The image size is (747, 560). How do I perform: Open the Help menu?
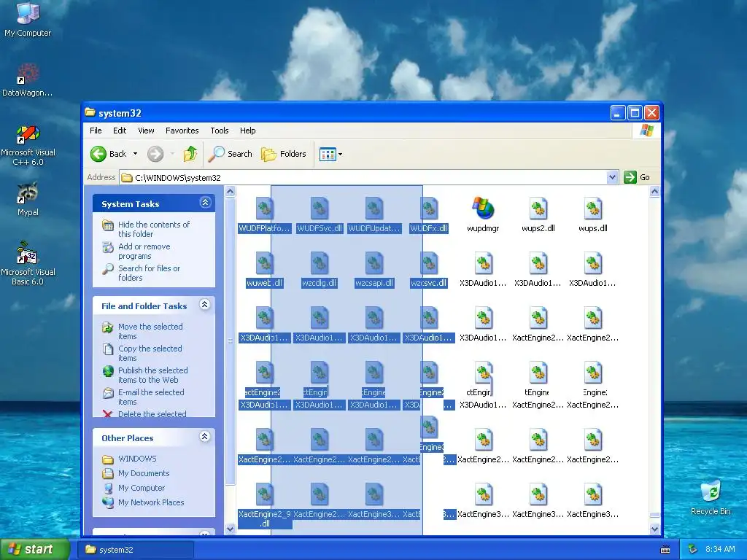pyautogui.click(x=248, y=131)
